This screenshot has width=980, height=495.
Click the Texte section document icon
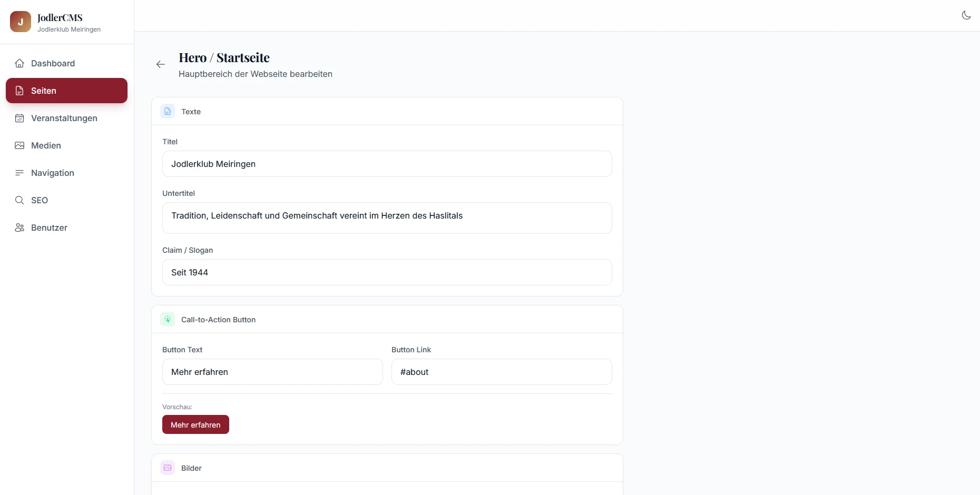point(168,111)
